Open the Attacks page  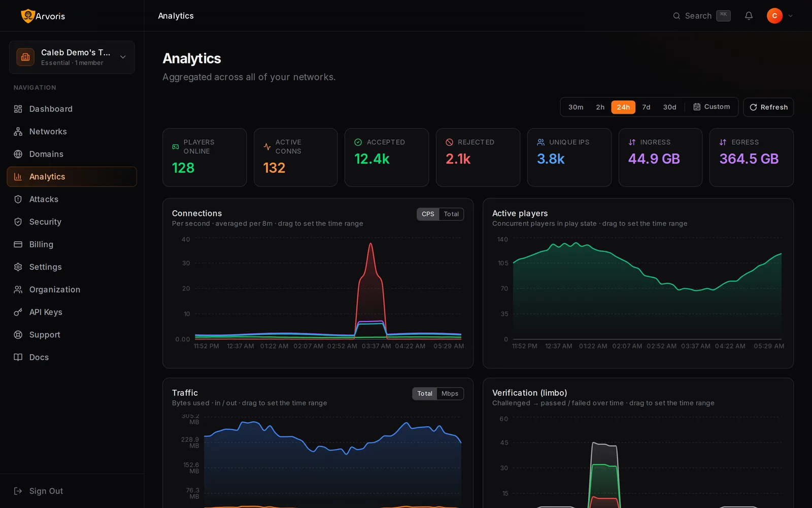pyautogui.click(x=72, y=199)
